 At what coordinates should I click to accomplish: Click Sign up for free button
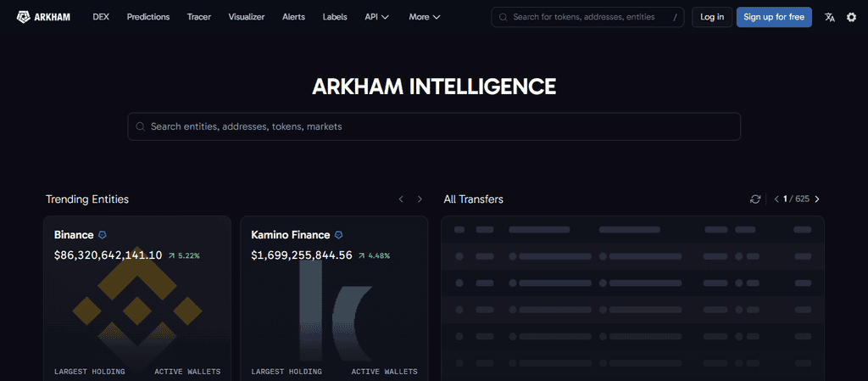774,17
